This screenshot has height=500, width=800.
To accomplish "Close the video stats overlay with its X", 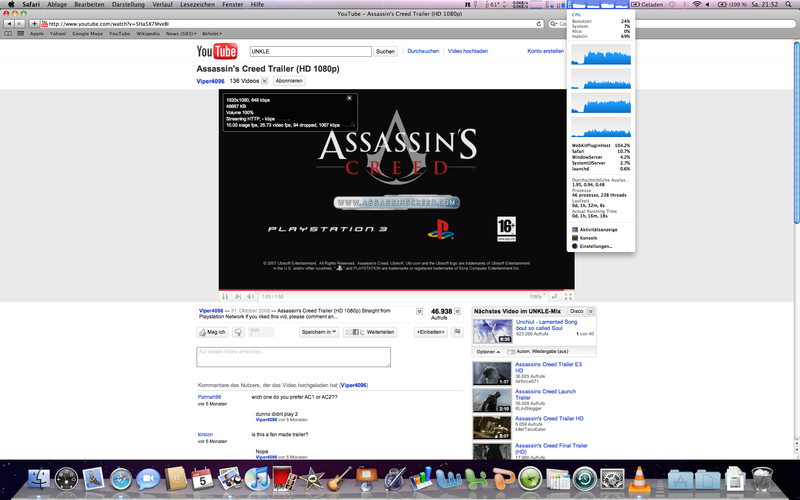I will 349,98.
